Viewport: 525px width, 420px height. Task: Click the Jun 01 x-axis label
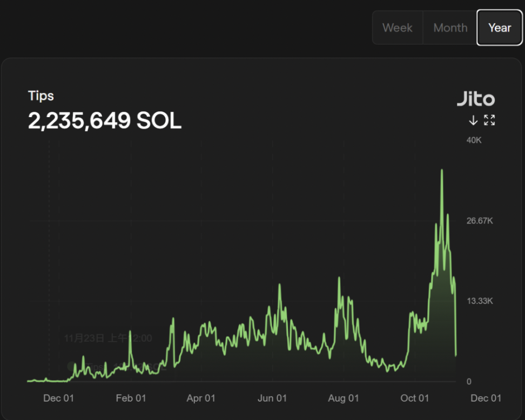tap(272, 398)
